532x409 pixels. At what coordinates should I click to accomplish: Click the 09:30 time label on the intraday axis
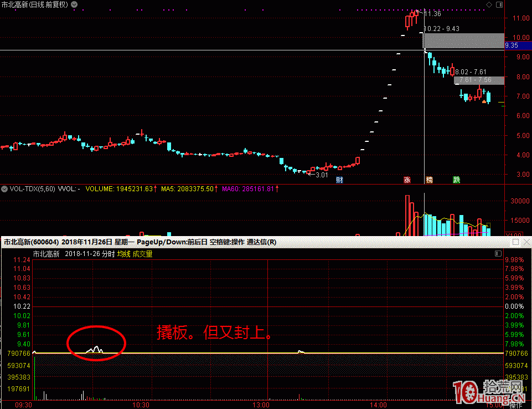(x=23, y=405)
